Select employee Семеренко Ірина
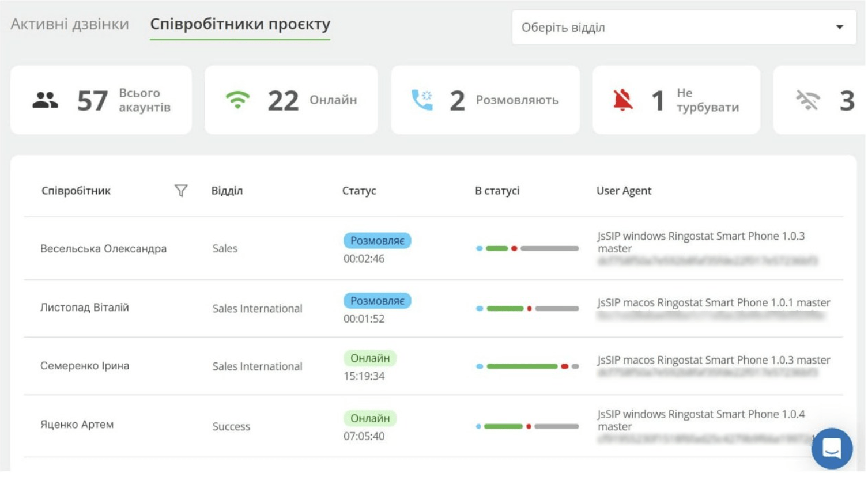Image resolution: width=868 pixels, height=477 pixels. pyautogui.click(x=85, y=366)
